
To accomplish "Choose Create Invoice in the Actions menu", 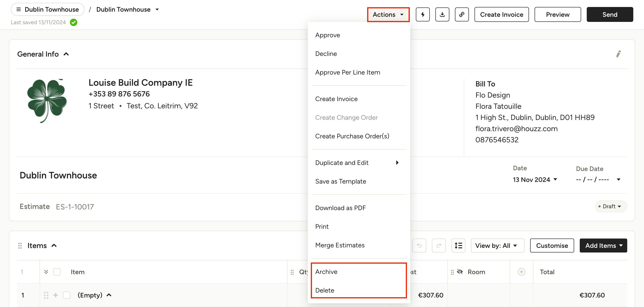I will tap(359, 99).
